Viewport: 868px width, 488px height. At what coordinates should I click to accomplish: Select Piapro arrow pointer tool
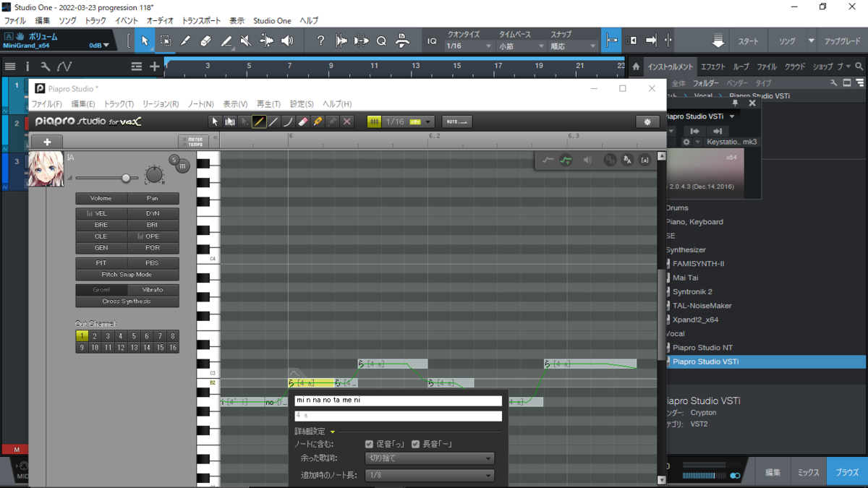[215, 121]
